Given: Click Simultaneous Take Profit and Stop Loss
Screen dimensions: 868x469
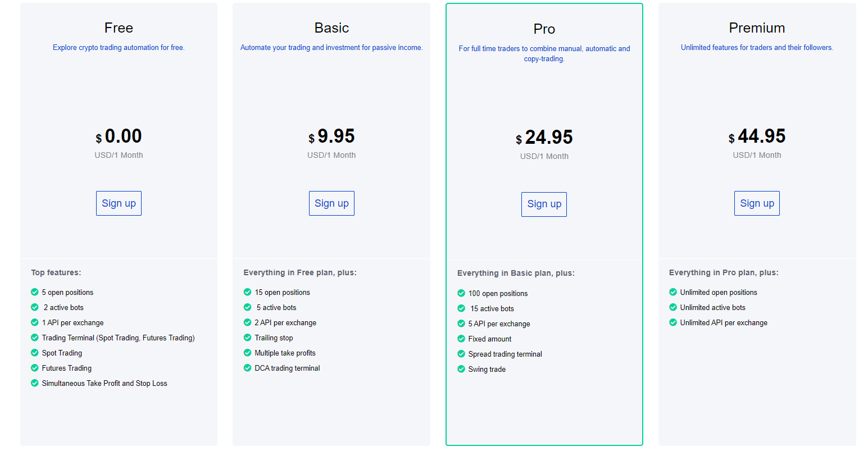Looking at the screenshot, I should pos(104,384).
